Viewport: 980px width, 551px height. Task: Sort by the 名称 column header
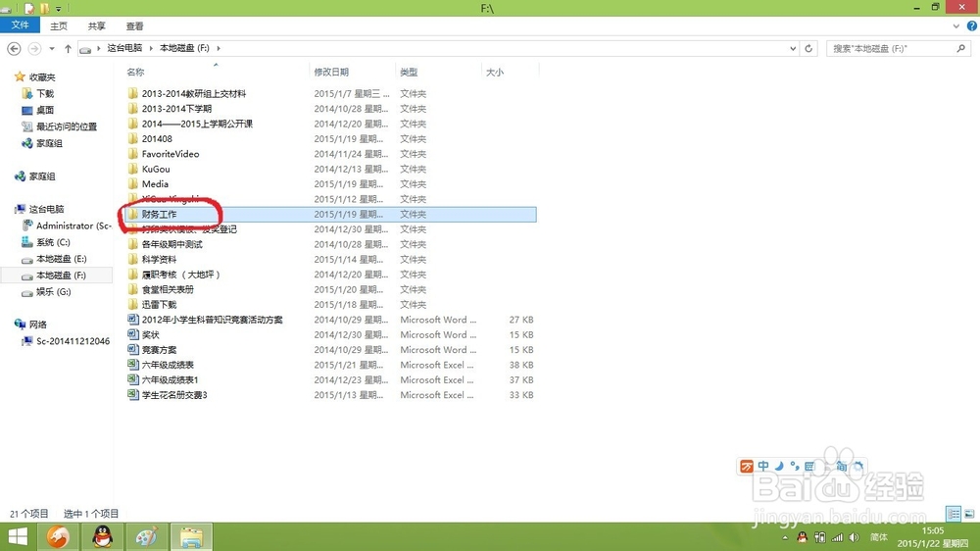pos(135,72)
